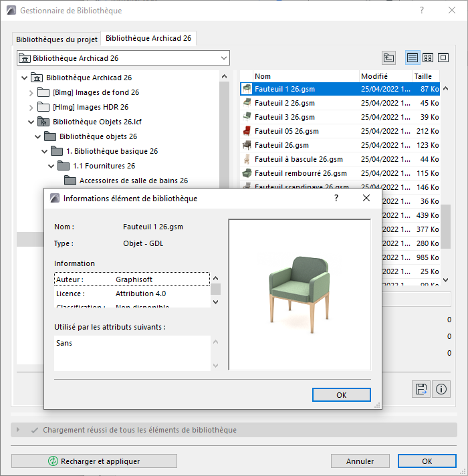
Task: Click Fauteuil à bascule rocking chair icon
Action: [x=247, y=159]
